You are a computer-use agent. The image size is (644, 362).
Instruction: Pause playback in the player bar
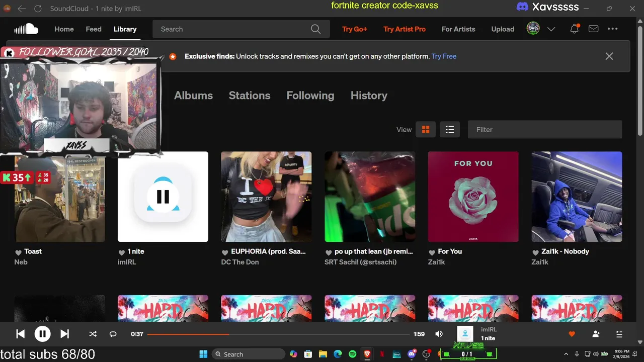click(x=42, y=334)
